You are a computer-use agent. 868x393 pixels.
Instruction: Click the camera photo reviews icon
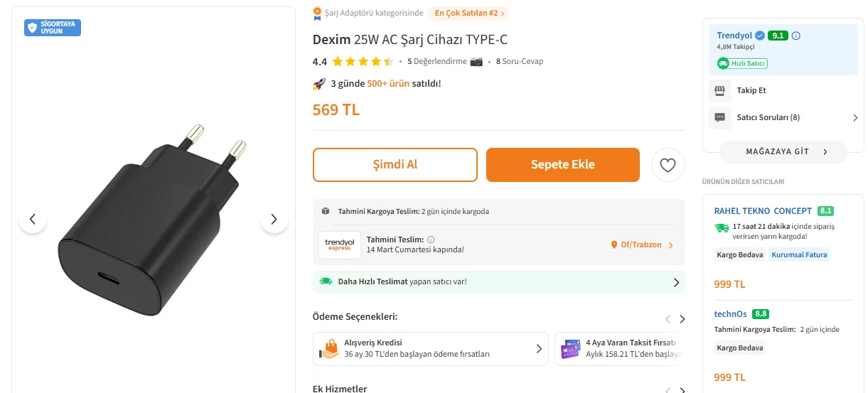tap(476, 62)
